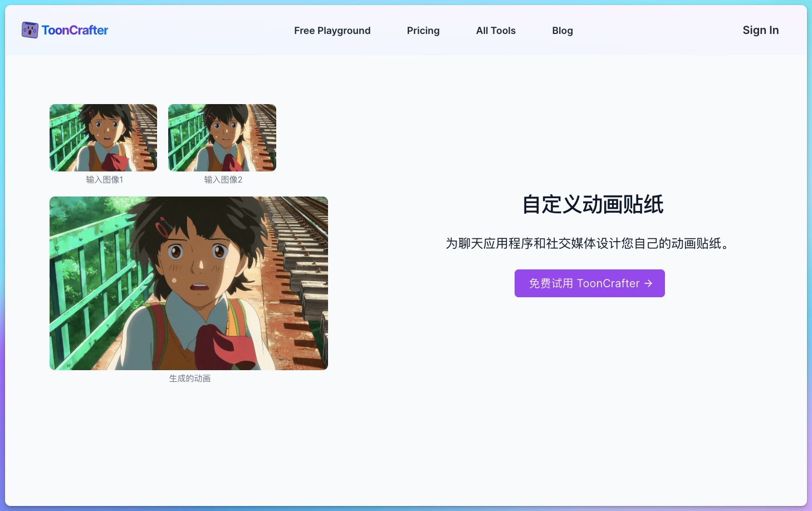812x511 pixels.
Task: Click the Sign In link
Action: 761,30
